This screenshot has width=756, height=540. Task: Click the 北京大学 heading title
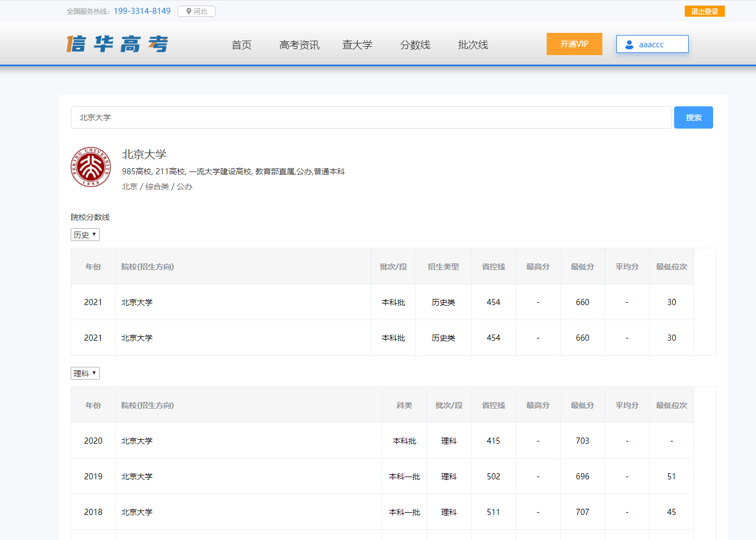(x=144, y=154)
